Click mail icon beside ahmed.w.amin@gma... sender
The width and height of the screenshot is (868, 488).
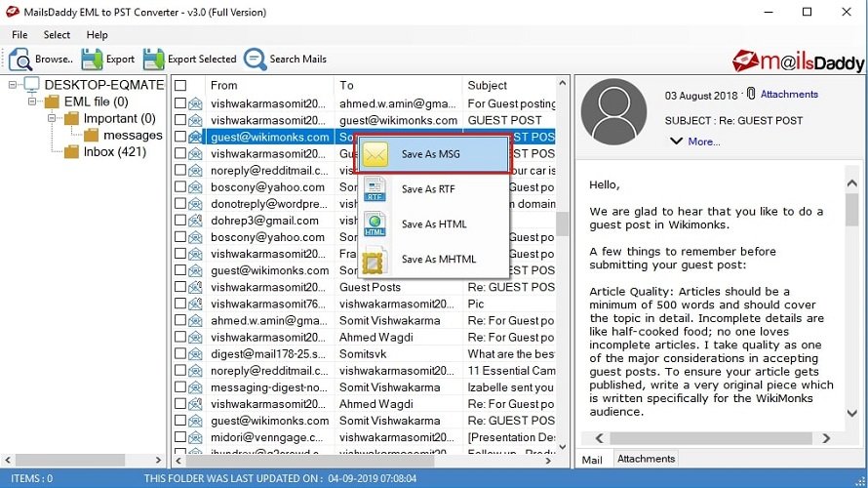point(195,321)
